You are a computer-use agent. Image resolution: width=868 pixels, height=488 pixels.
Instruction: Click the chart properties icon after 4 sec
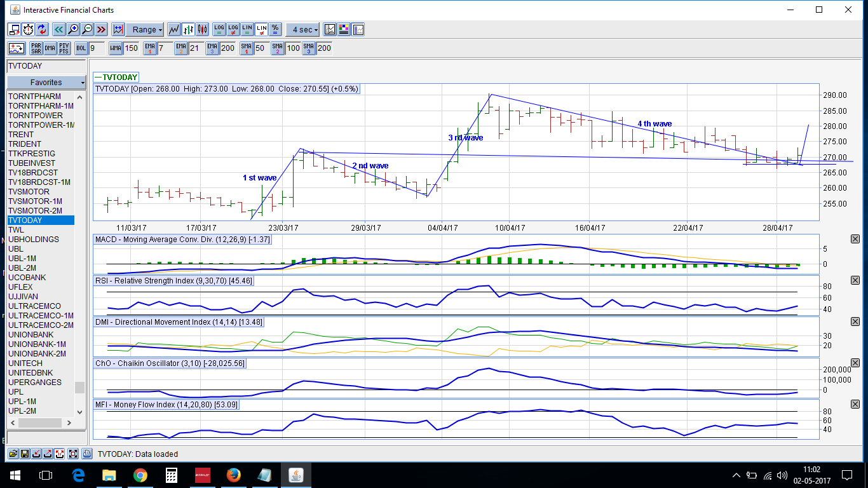pos(330,29)
